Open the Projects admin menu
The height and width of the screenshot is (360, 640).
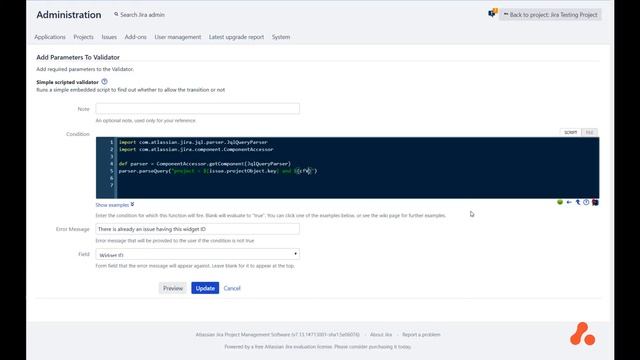pyautogui.click(x=83, y=37)
